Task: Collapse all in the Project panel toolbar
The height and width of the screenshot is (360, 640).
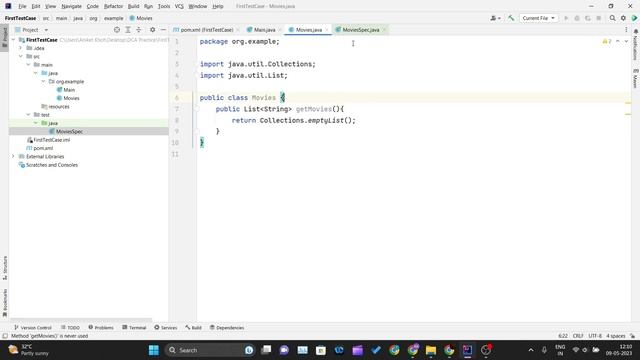Action: 139,30
